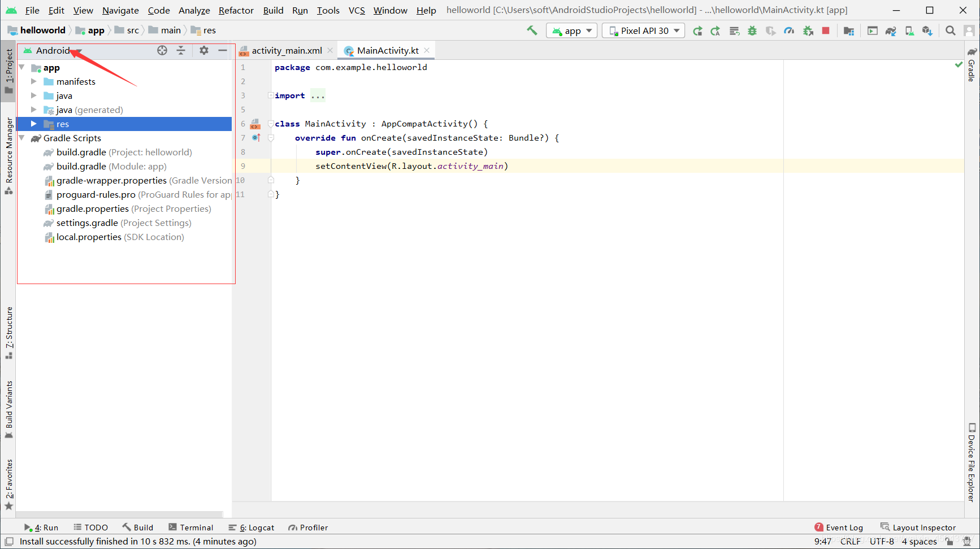Click Select Opened File target icon

(162, 50)
